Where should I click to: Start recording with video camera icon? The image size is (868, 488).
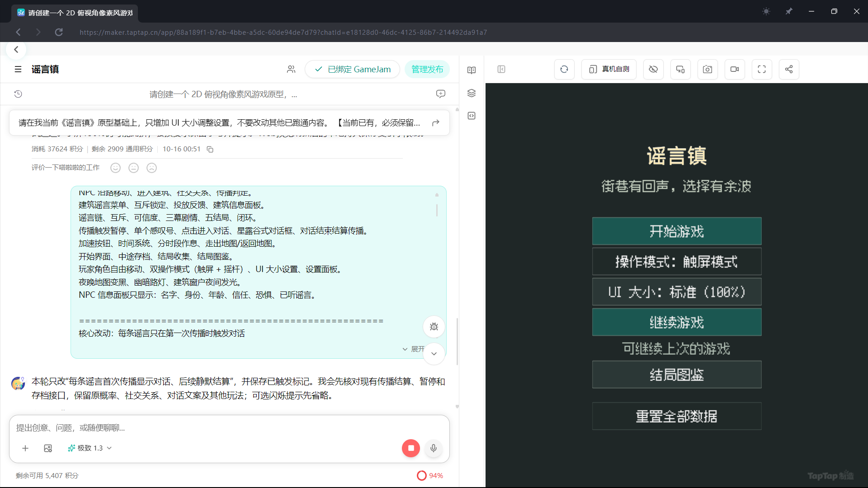[735, 69]
